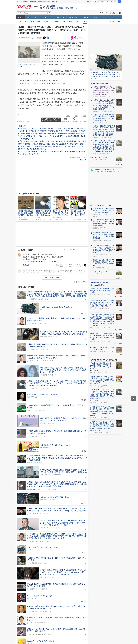Click the scroll-to-top arrow button
This screenshot has width=138, height=644.
click(133, 398)
